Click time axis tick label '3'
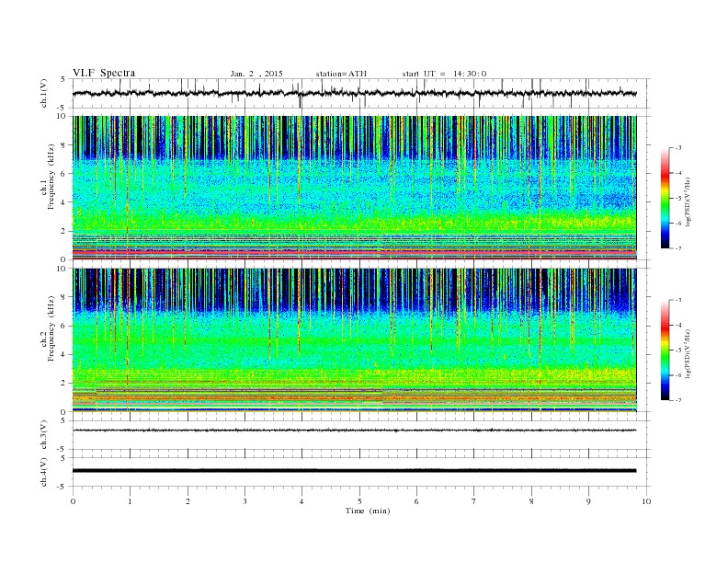Image resolution: width=728 pixels, height=563 pixels. (x=245, y=501)
